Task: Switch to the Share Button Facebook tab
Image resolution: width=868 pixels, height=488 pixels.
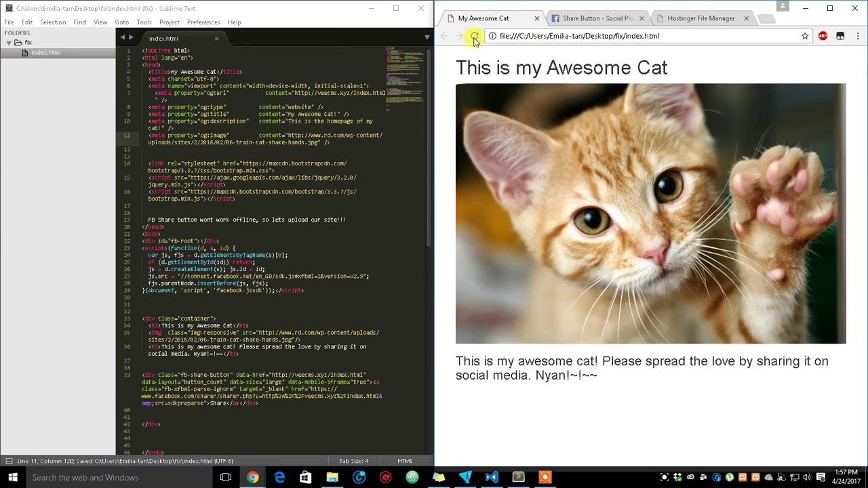Action: pos(597,18)
